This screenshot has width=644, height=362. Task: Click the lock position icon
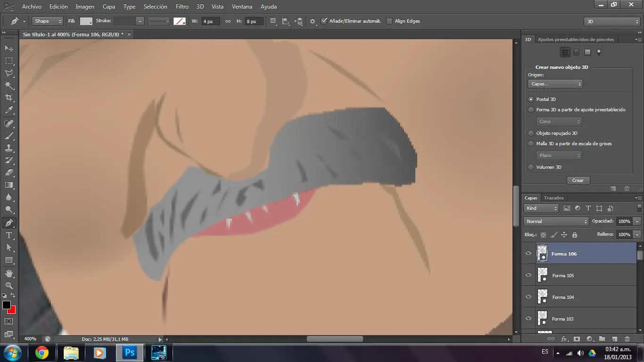(564, 234)
